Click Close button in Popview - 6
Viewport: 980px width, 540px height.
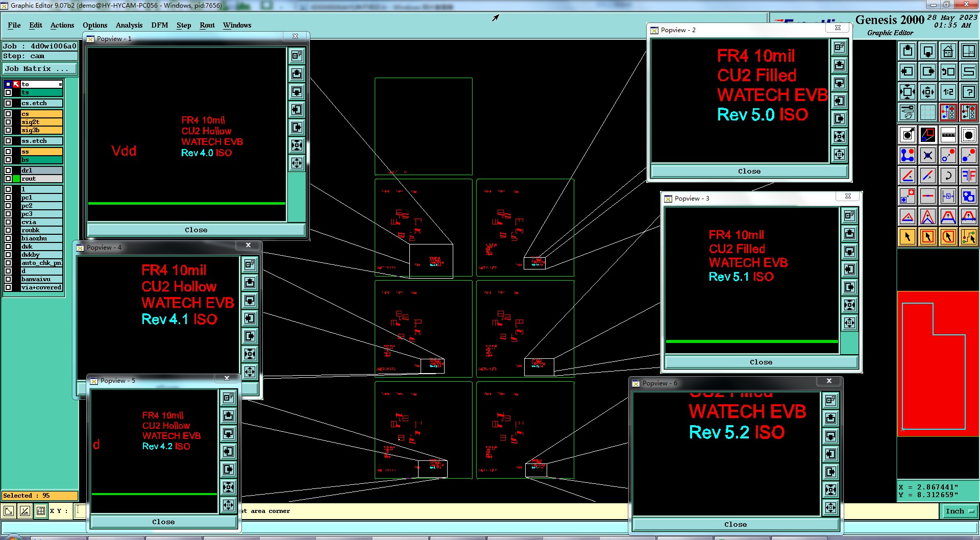tap(736, 524)
